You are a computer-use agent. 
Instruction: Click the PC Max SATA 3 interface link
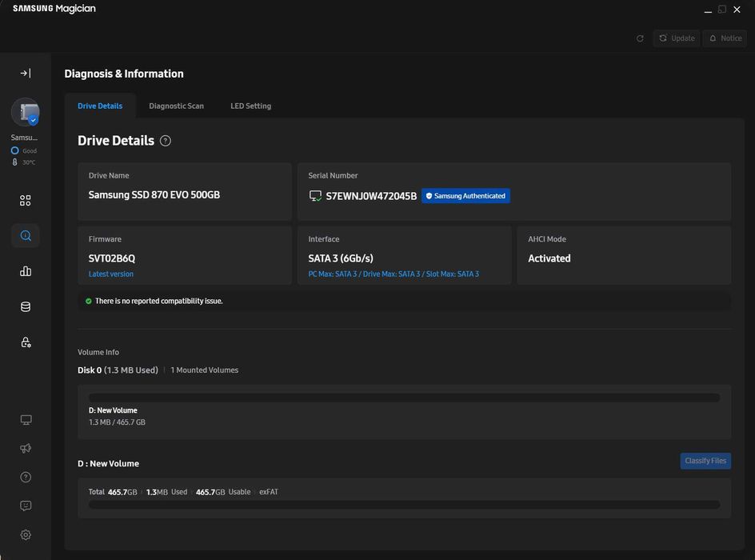coord(393,274)
